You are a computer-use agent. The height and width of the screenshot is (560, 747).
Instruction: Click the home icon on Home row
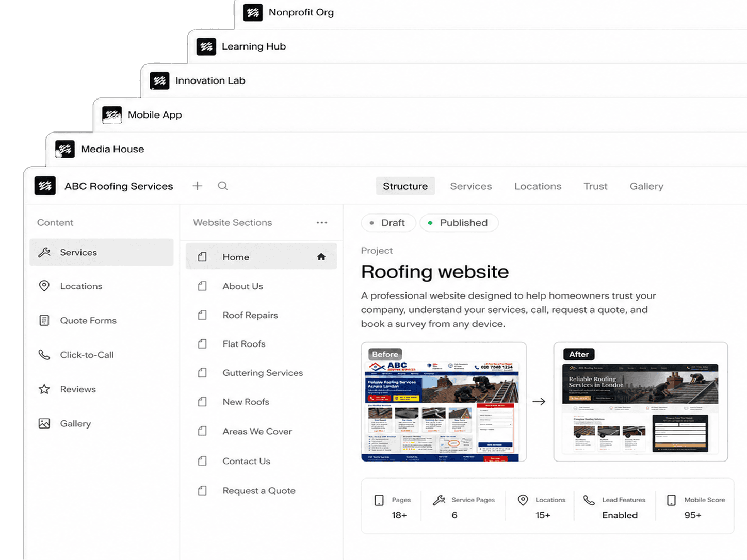tap(321, 257)
